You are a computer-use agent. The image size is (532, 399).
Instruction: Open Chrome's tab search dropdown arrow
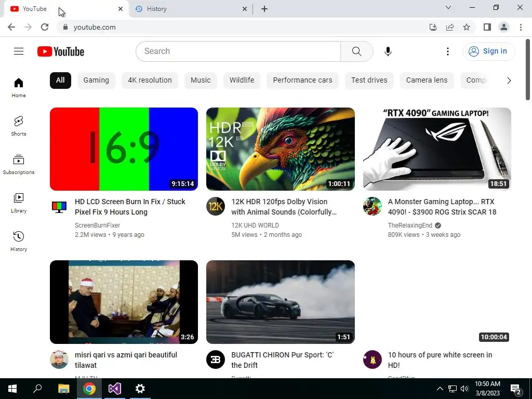448,7
